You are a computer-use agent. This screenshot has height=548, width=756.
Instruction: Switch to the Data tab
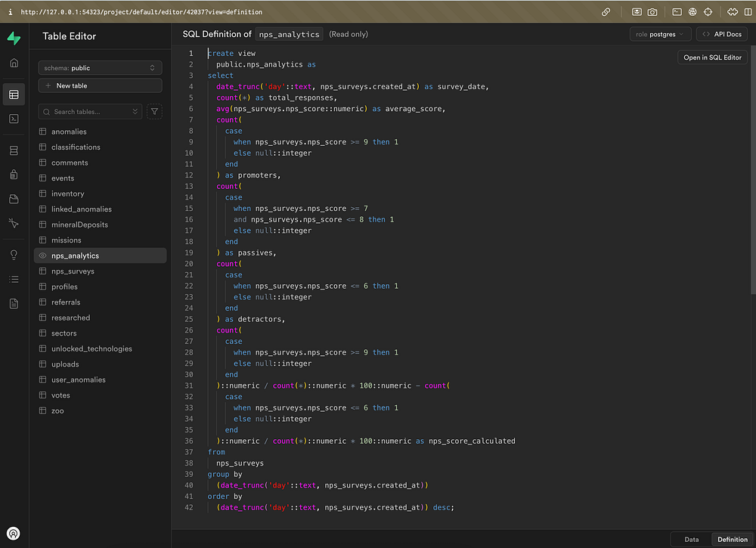pyautogui.click(x=691, y=540)
